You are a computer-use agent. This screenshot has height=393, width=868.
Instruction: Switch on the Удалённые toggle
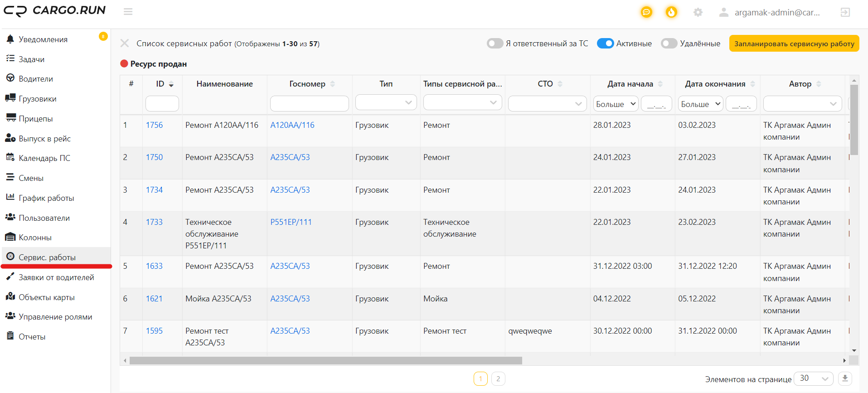669,44
